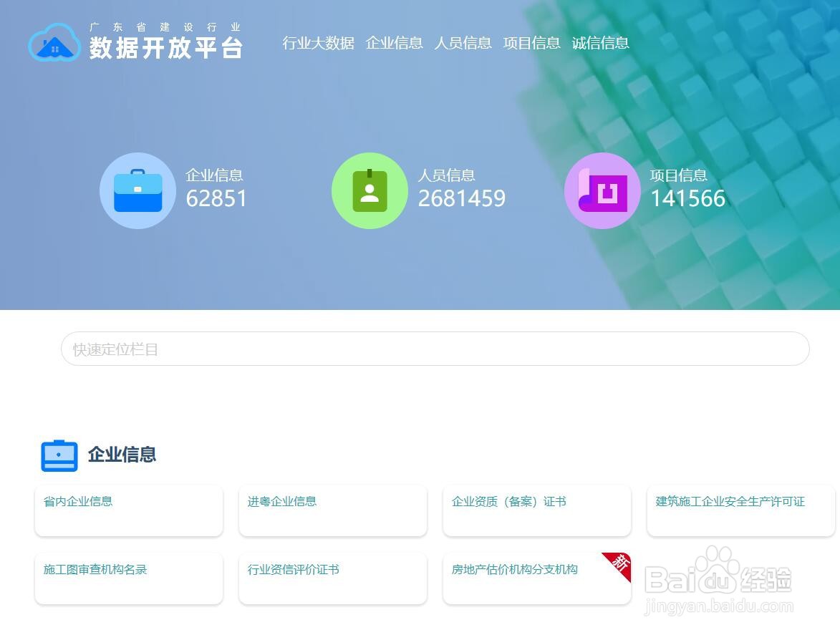Click the blue briefcase icon beside 企业信息 count
This screenshot has width=840, height=635.
tap(137, 190)
